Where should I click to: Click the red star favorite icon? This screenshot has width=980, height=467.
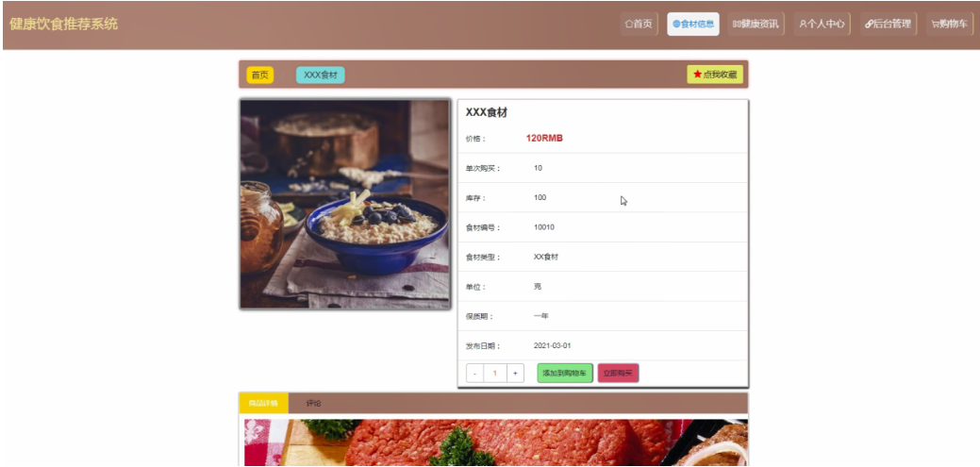697,75
